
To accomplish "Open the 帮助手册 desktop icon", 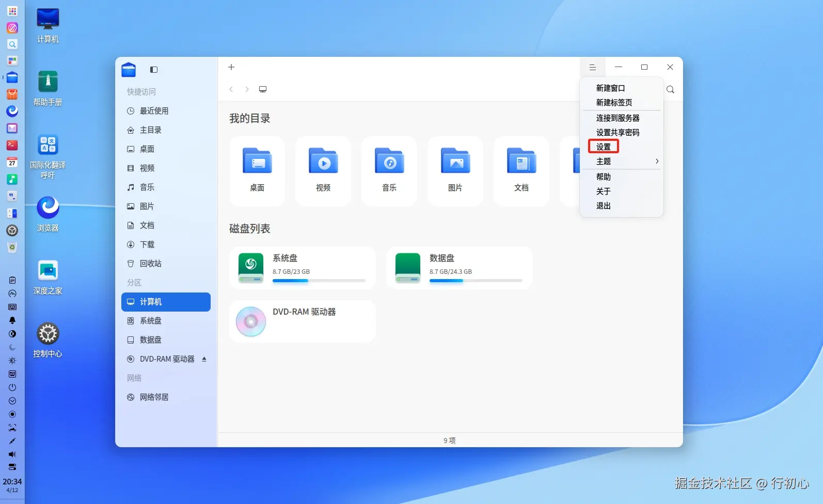I will pyautogui.click(x=48, y=88).
